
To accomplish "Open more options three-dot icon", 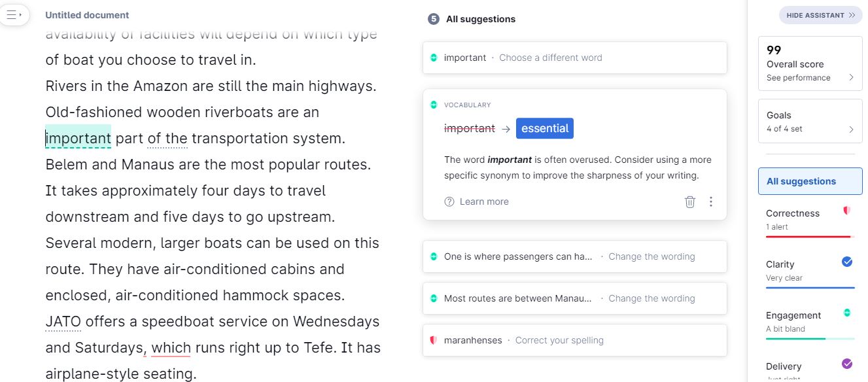I will 711,201.
